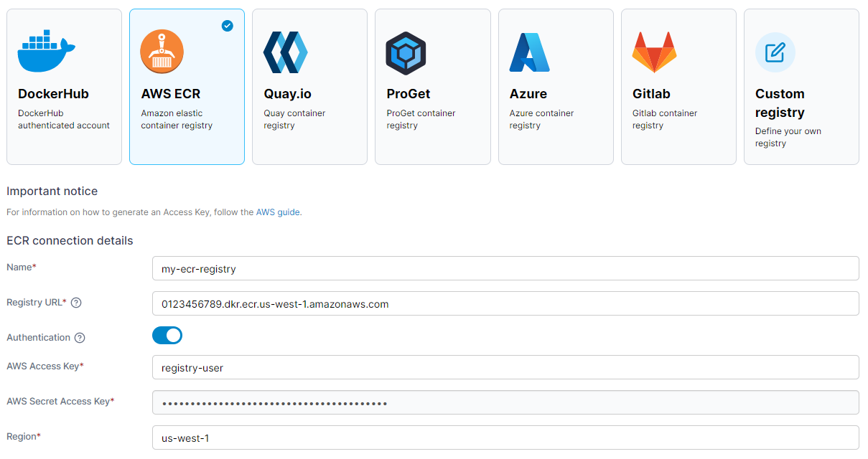Open help tooltip beside Registry URL
The width and height of the screenshot is (868, 459).
click(76, 303)
